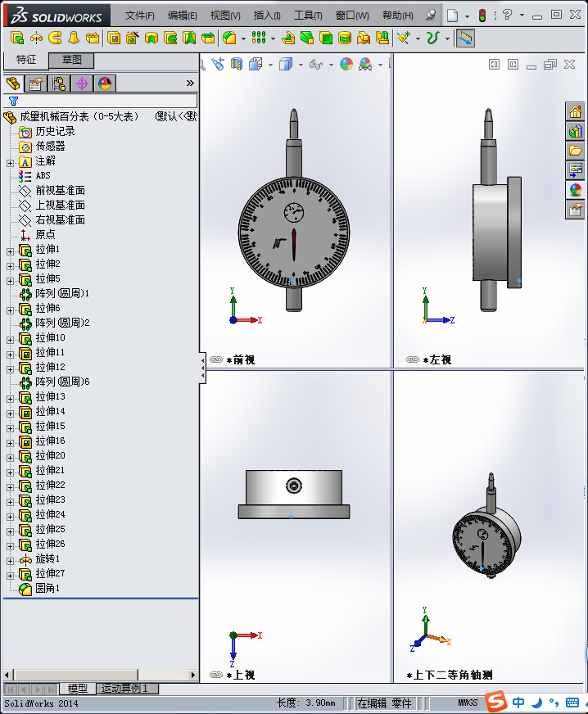Select the Swept Boss/Base tool
The width and height of the screenshot is (588, 714).
(x=55, y=38)
